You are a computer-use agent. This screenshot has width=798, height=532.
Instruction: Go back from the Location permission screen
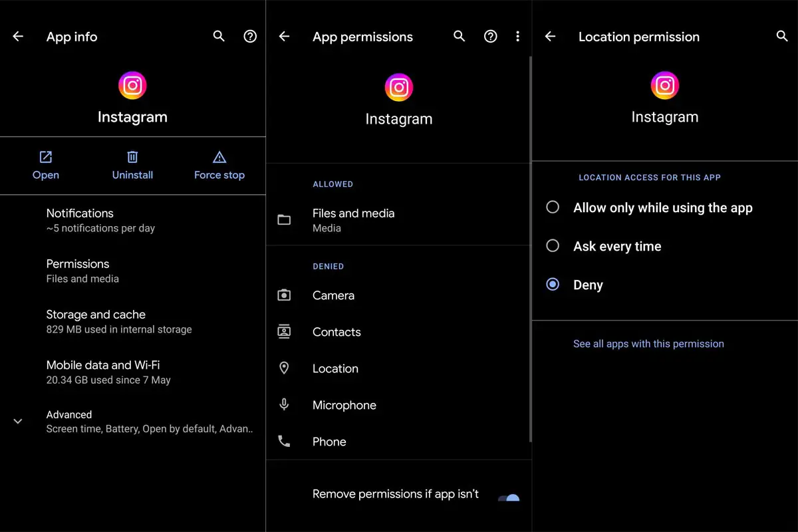coord(550,37)
